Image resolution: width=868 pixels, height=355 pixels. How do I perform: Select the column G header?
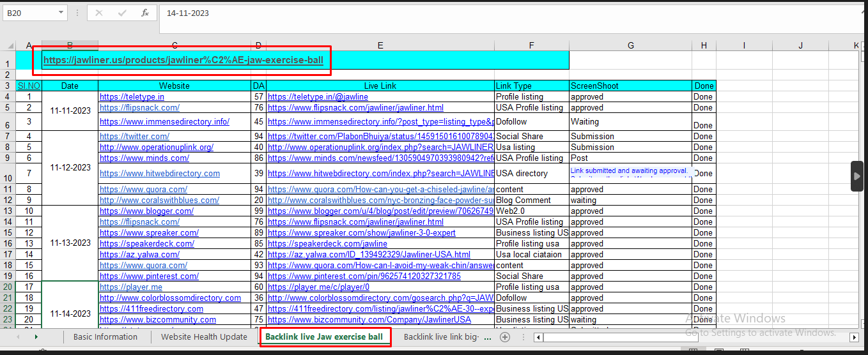point(631,45)
